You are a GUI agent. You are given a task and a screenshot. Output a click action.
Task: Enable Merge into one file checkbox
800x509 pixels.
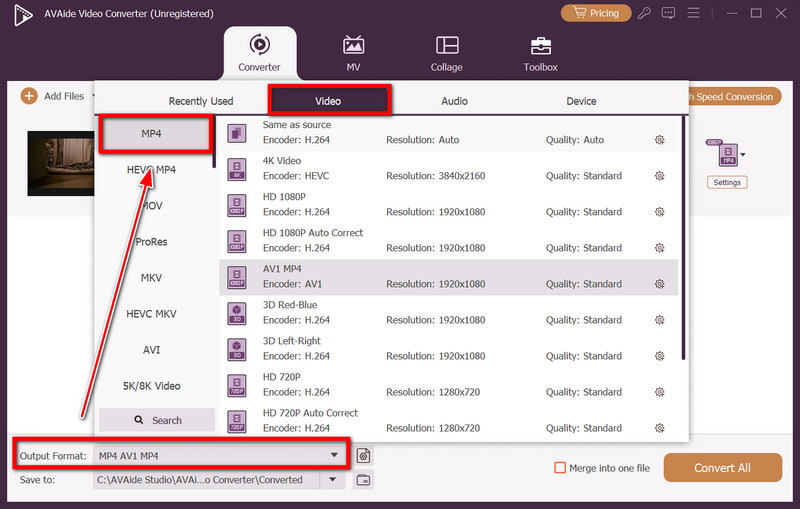[x=561, y=468]
